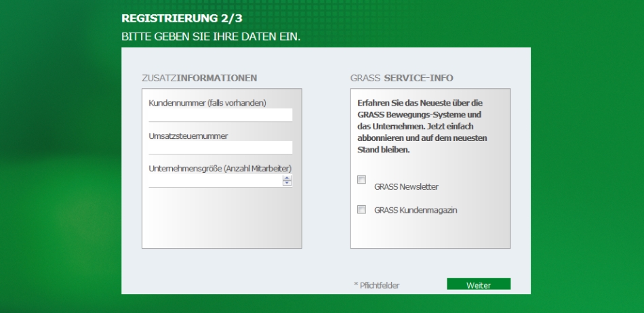
Task: Click the ZUSATZINFORMATIONEN section heading
Action: (199, 78)
